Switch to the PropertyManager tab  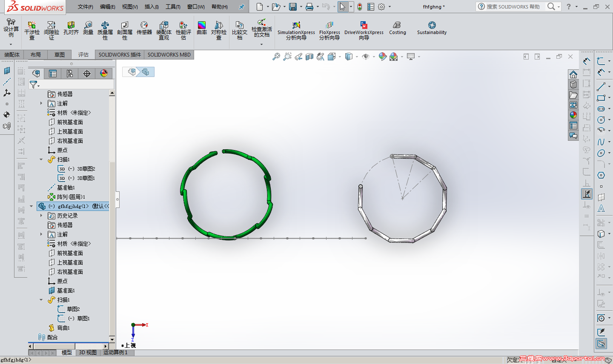[53, 74]
